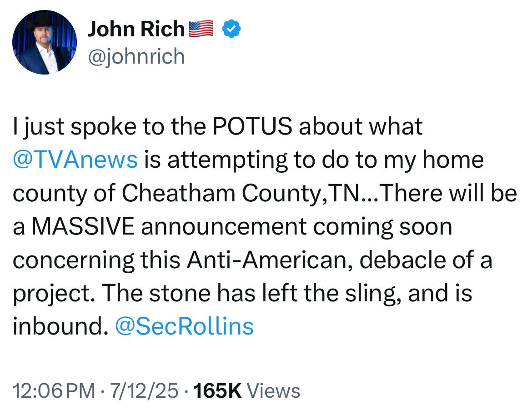Viewport: 532px width, 410px height.
Task: Click the 12:06 PM timestamp
Action: [54, 390]
